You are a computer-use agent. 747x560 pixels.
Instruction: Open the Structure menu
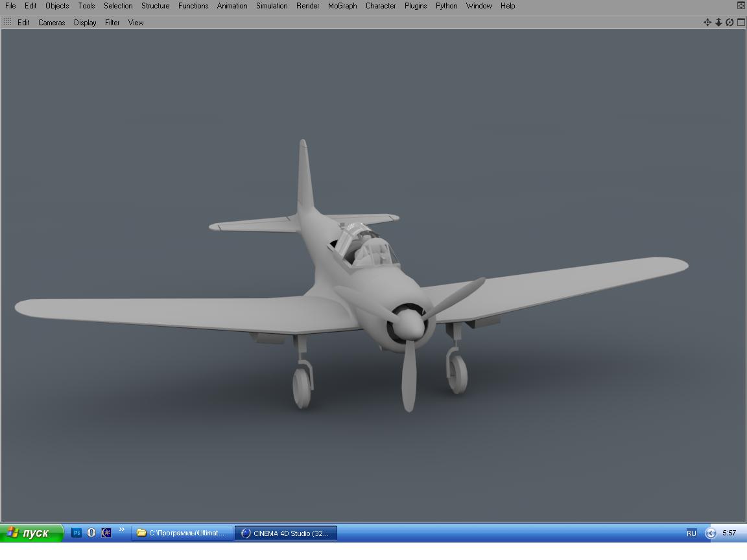[156, 6]
